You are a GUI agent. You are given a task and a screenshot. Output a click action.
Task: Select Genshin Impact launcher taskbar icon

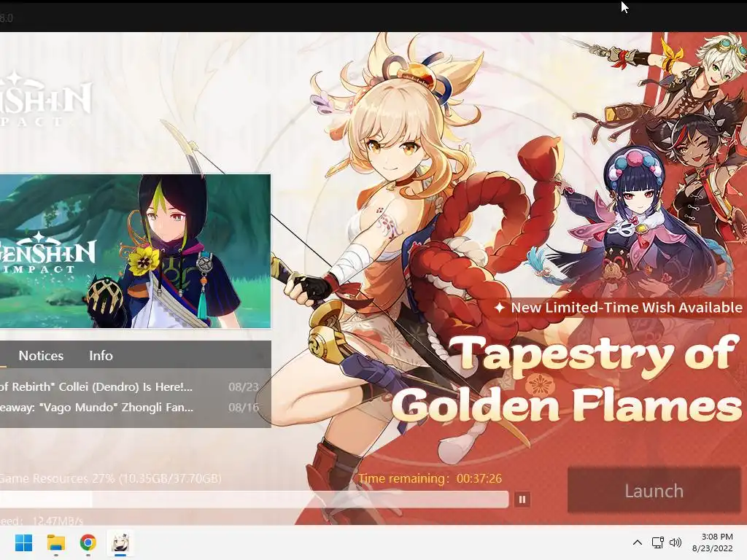[x=120, y=542]
